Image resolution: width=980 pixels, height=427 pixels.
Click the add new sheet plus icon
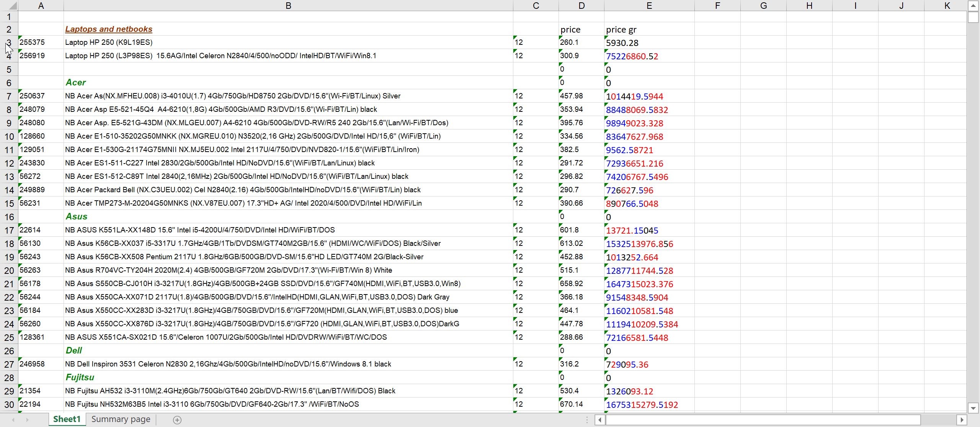[177, 420]
